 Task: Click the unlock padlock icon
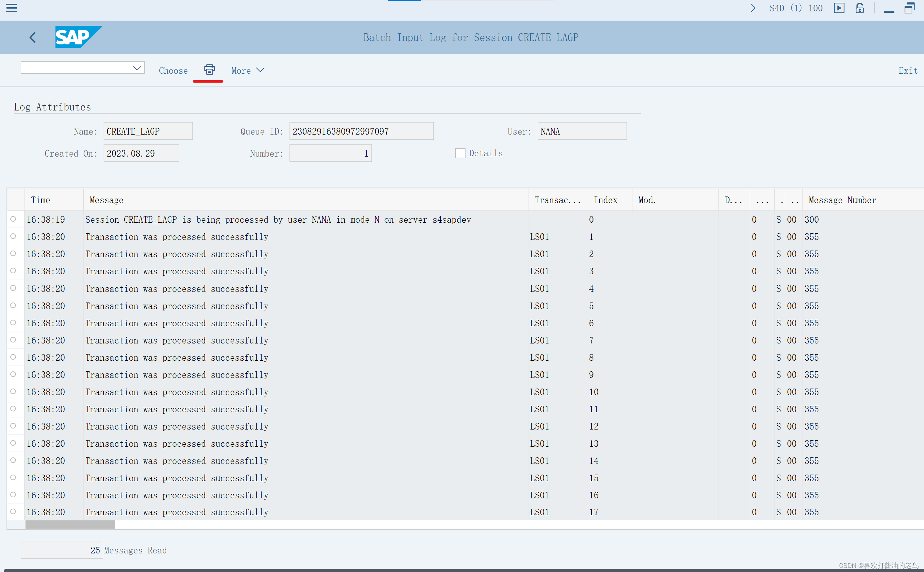860,8
